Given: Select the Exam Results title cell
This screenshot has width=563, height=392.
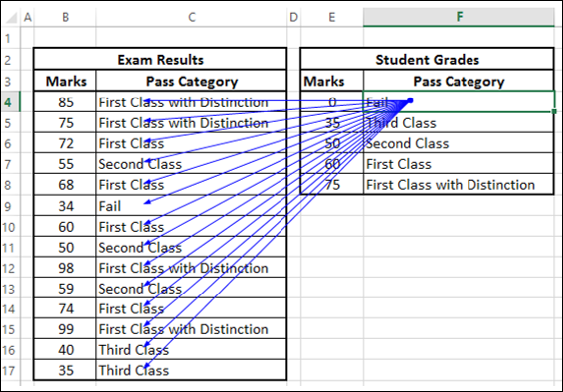Looking at the screenshot, I should click(160, 59).
